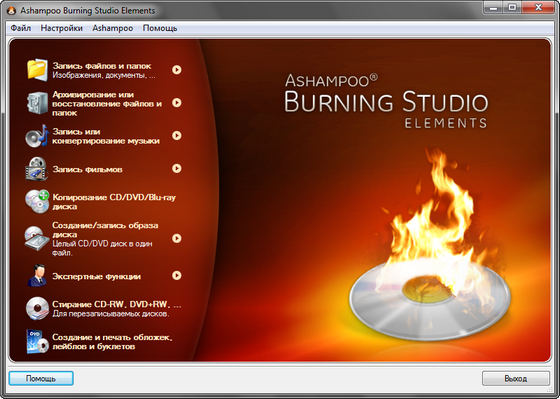Image resolution: width=560 pixels, height=399 pixels.
Task: Open the DVD cover and label design icon
Action: (37, 341)
